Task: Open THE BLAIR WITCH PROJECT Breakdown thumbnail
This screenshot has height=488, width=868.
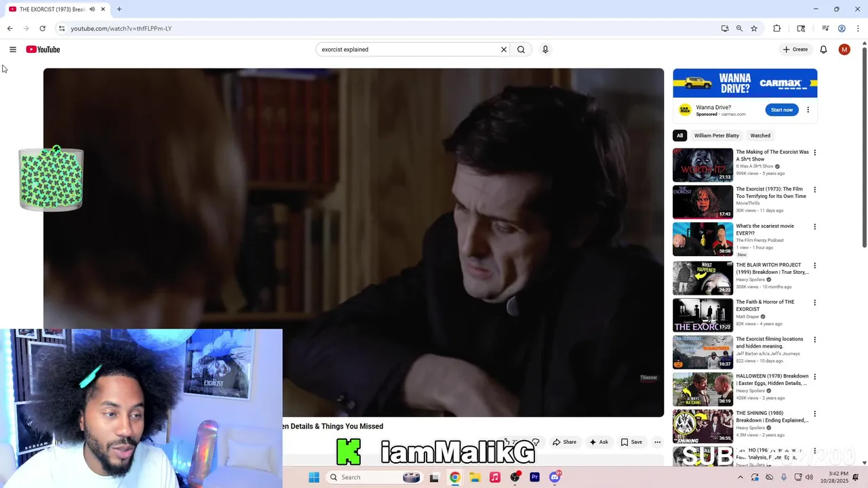Action: point(703,278)
